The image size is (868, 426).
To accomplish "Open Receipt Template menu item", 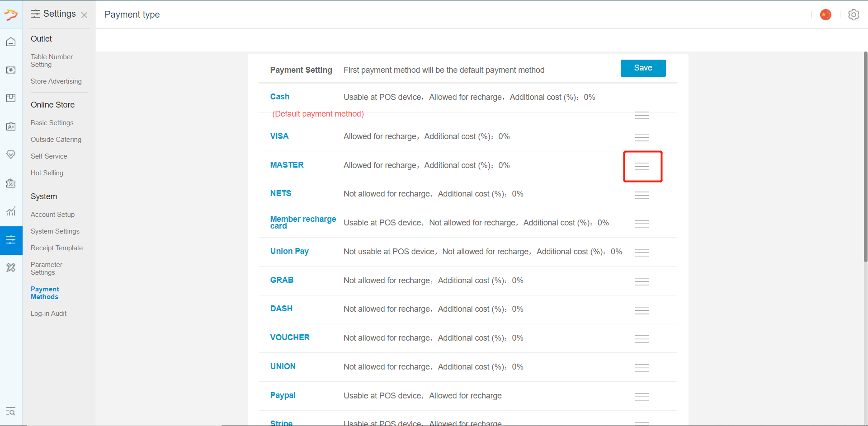I will point(57,248).
